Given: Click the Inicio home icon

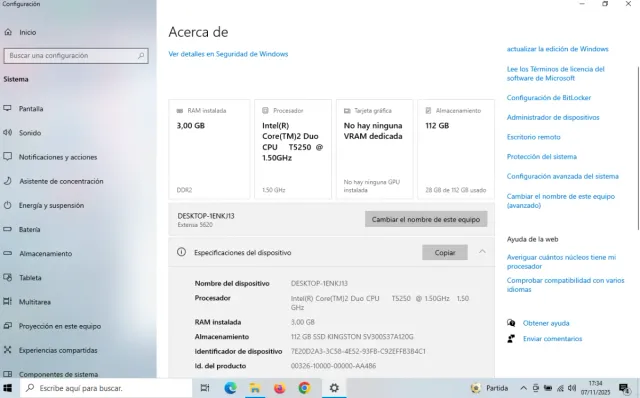Looking at the screenshot, I should point(8,32).
